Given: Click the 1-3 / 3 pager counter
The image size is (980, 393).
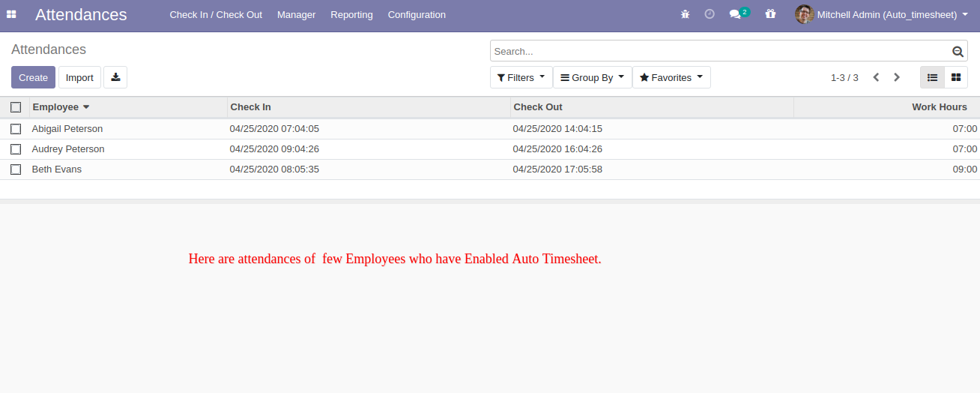Looking at the screenshot, I should [844, 78].
